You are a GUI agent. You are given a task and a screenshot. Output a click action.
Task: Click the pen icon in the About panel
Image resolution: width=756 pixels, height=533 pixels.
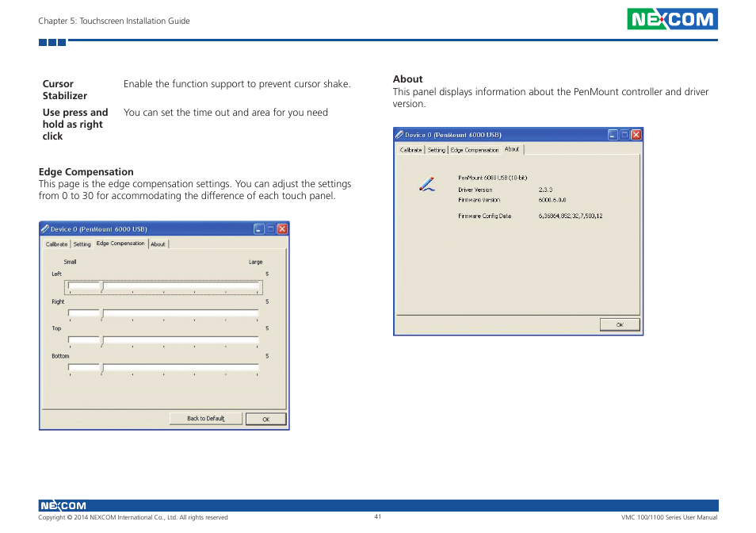(427, 185)
